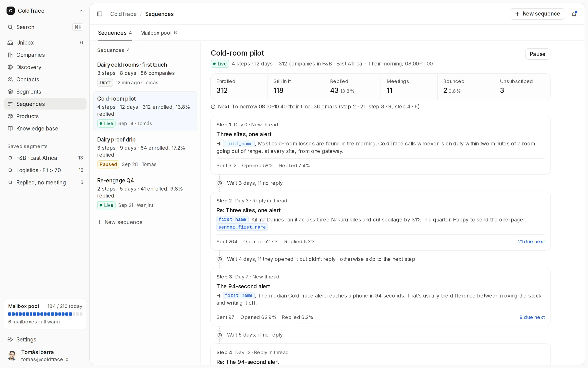Click New sequence button in header

[537, 14]
